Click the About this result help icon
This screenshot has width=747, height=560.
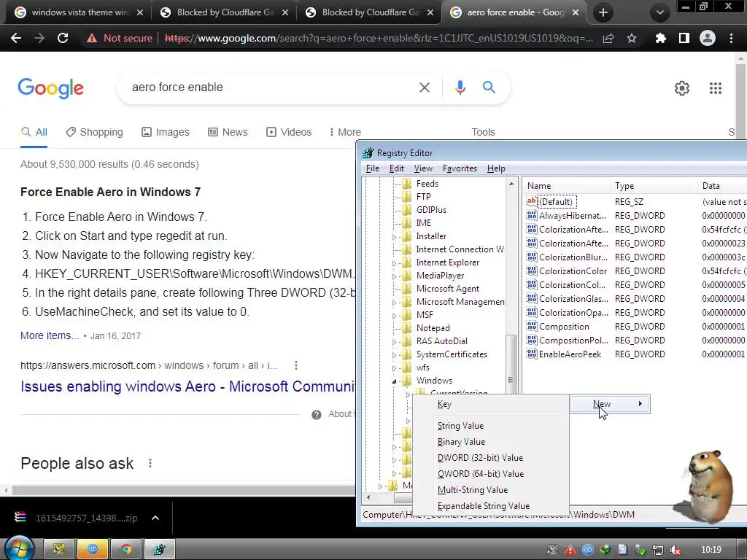pos(317,415)
